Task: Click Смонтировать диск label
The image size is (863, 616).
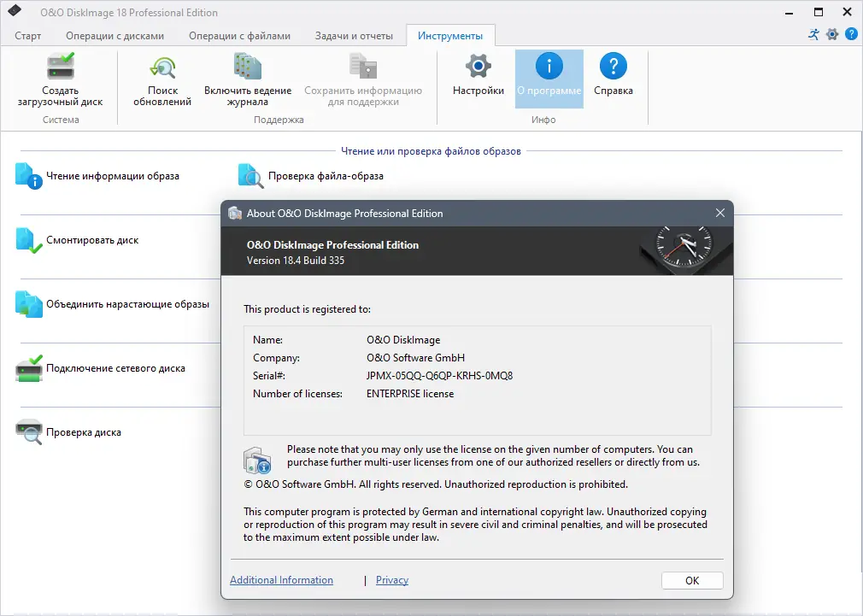Action: pyautogui.click(x=92, y=241)
